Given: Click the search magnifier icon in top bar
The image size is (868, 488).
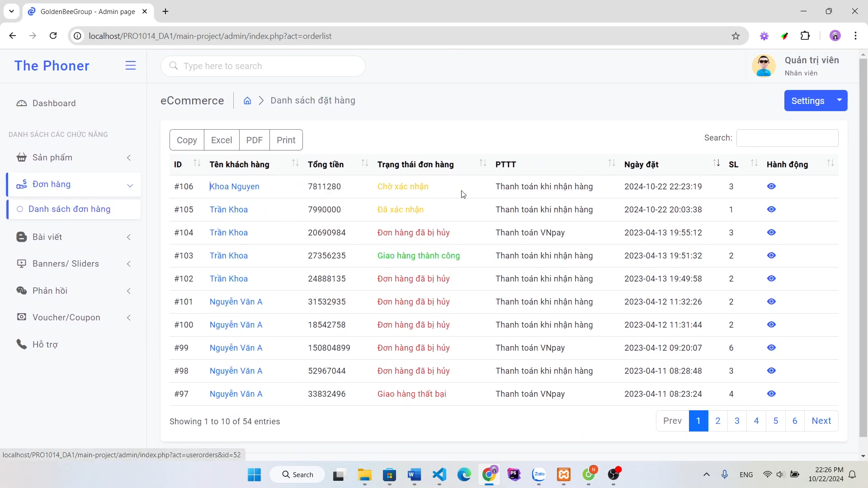Looking at the screenshot, I should click(174, 66).
